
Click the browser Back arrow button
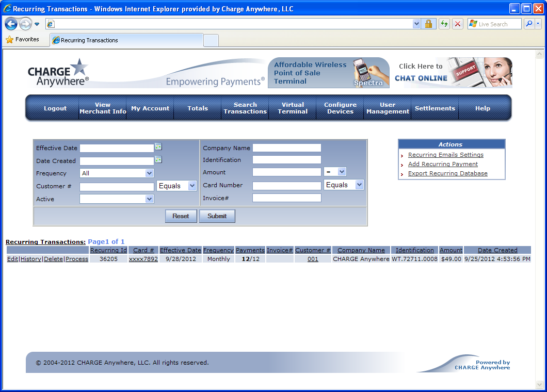point(11,24)
